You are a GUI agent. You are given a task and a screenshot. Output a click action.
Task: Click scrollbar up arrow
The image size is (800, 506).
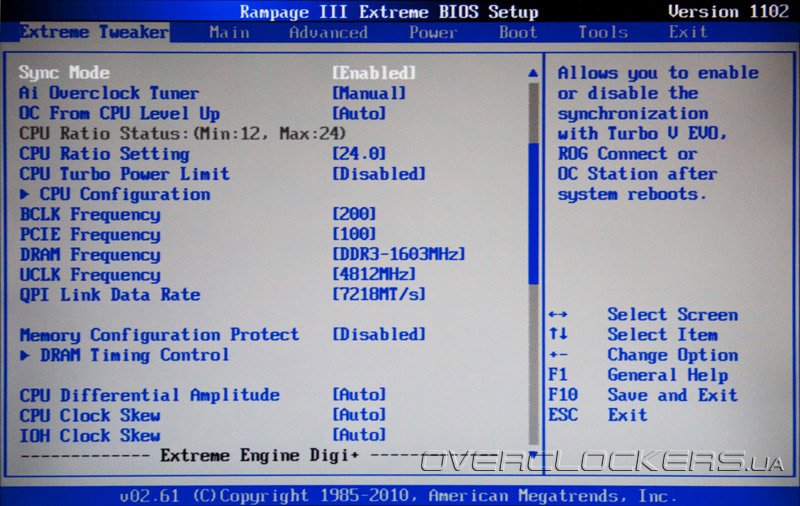tap(533, 73)
